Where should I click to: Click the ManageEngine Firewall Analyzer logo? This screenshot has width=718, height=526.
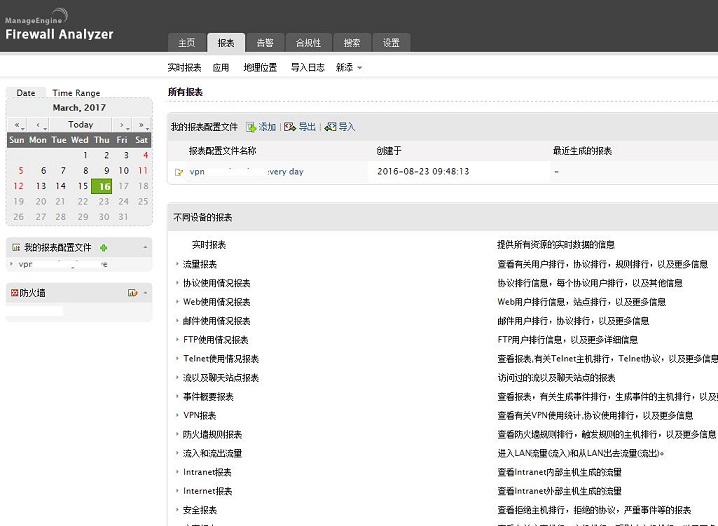(x=60, y=27)
